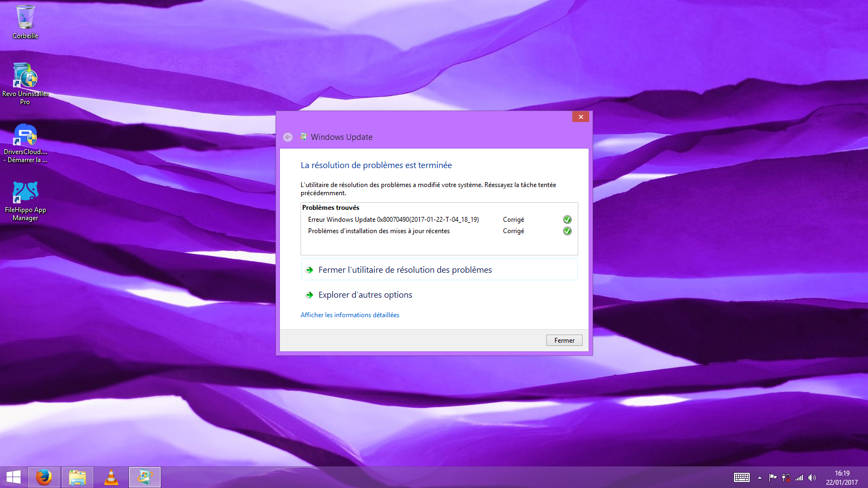Click Corrigé status for error 0x80070490

coord(513,220)
